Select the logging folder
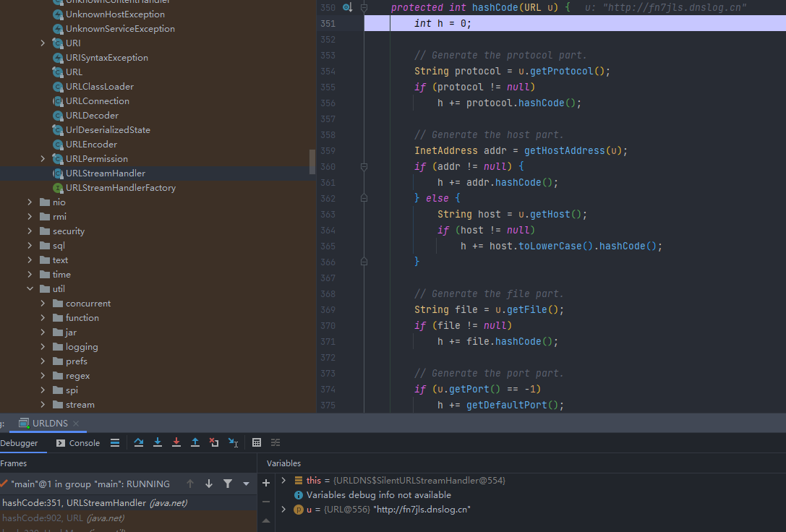Image resolution: width=786 pixels, height=532 pixels. 82,347
